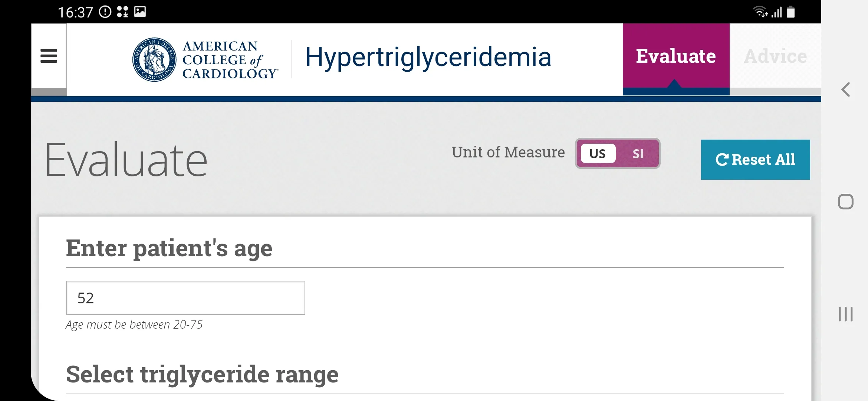Tap the alert circle status icon

point(105,12)
